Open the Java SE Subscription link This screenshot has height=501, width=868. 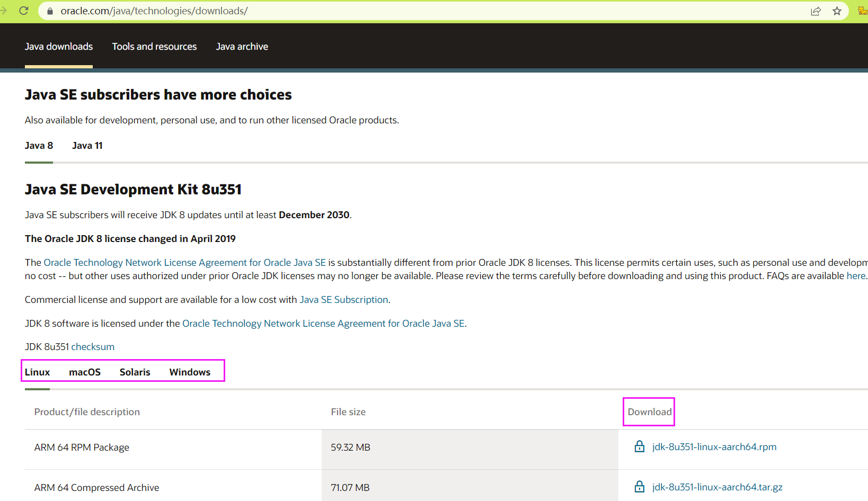pyautogui.click(x=343, y=300)
